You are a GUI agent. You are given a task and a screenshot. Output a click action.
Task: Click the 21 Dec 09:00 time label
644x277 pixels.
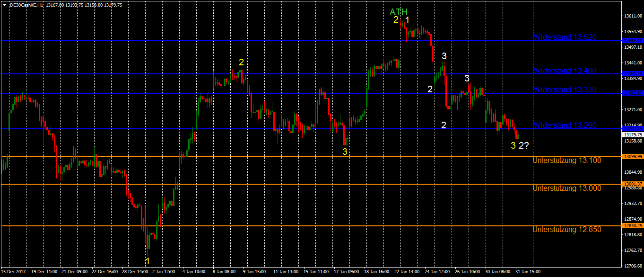[x=75, y=273]
